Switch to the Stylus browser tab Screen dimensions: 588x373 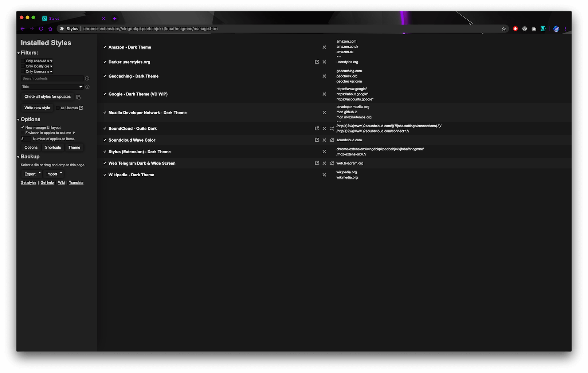click(66, 18)
